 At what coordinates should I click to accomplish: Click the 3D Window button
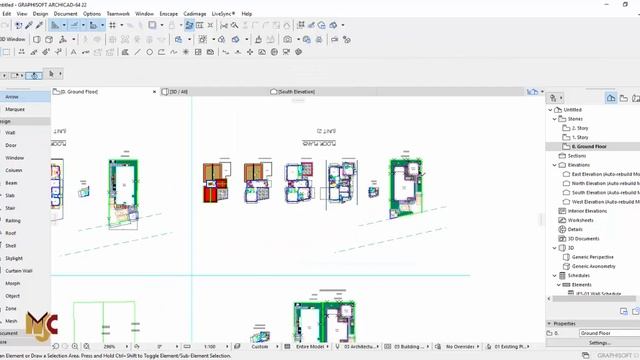click(13, 39)
